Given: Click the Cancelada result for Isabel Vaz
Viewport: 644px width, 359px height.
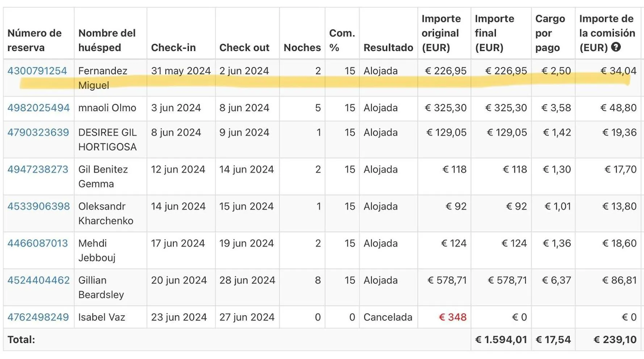Looking at the screenshot, I should coord(388,317).
